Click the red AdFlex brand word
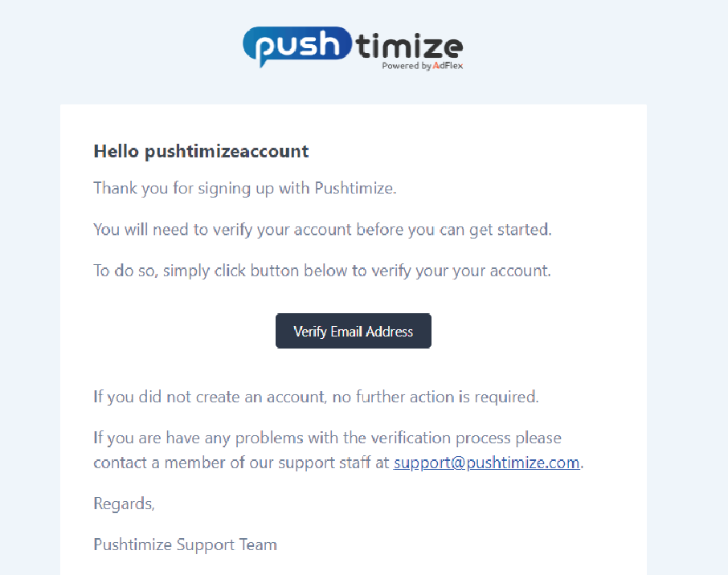 448,65
